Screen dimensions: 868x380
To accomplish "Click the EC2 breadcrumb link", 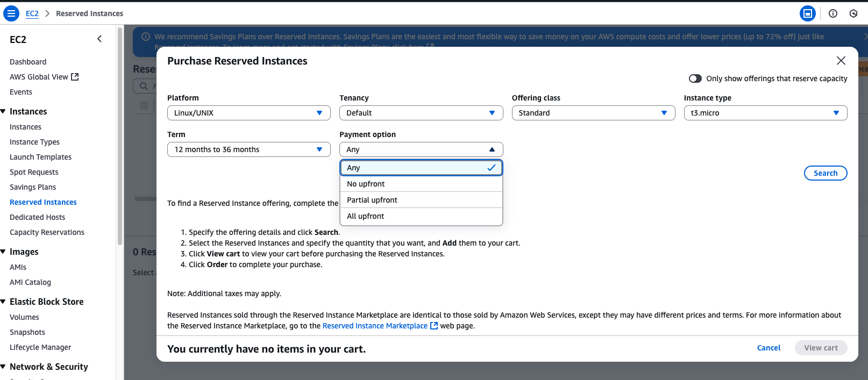I will 32,13.
